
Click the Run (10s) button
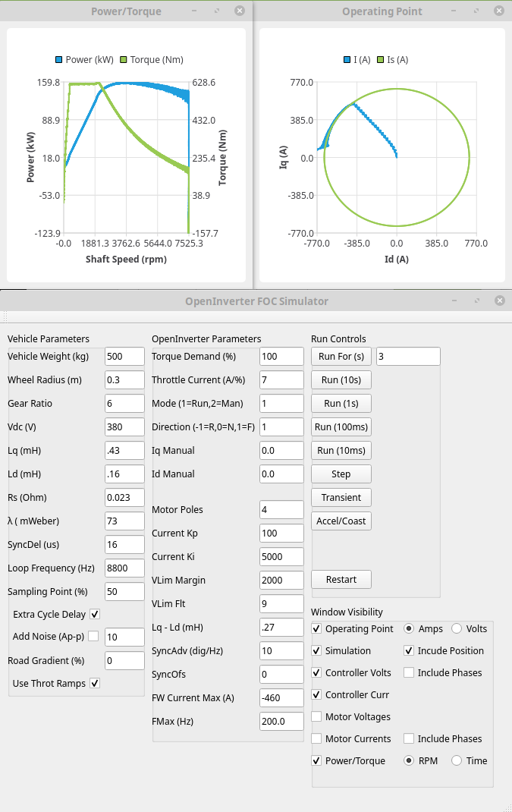(341, 379)
